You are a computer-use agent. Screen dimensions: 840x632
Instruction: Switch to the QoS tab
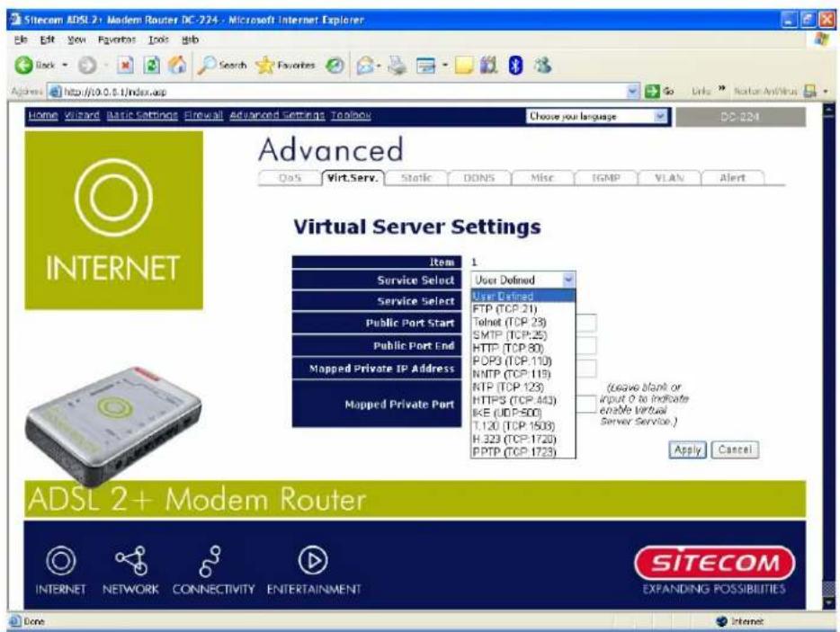[x=290, y=178]
